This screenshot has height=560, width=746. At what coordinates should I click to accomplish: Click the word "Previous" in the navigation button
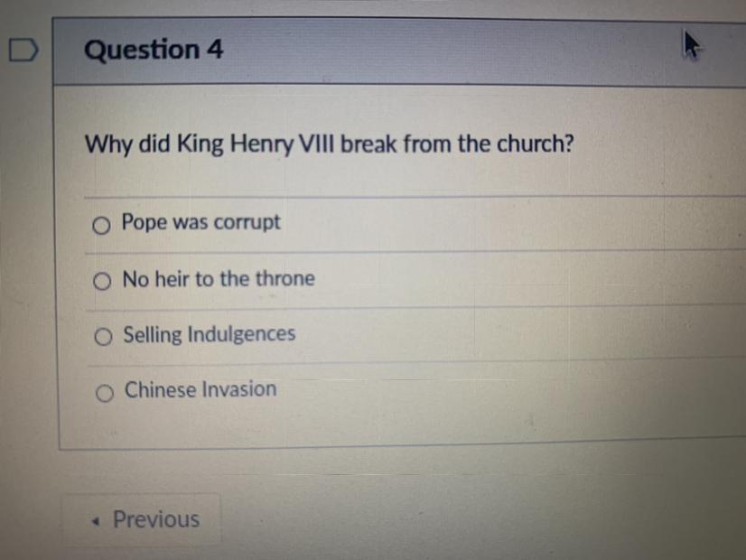click(156, 519)
